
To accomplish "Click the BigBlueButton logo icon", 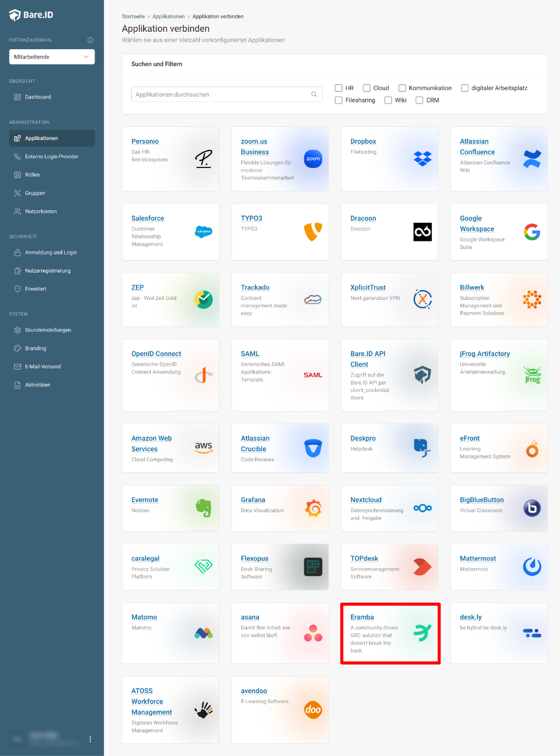I will tap(532, 508).
